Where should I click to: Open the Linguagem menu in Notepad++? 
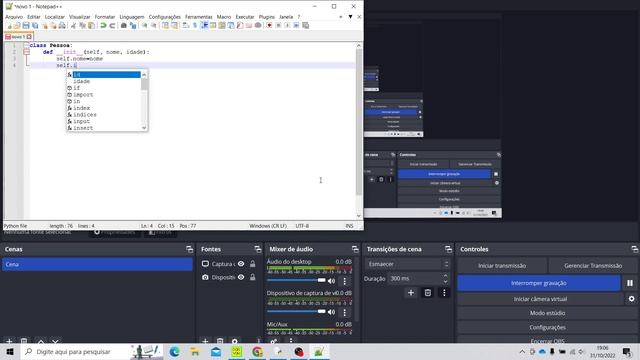[x=132, y=17]
